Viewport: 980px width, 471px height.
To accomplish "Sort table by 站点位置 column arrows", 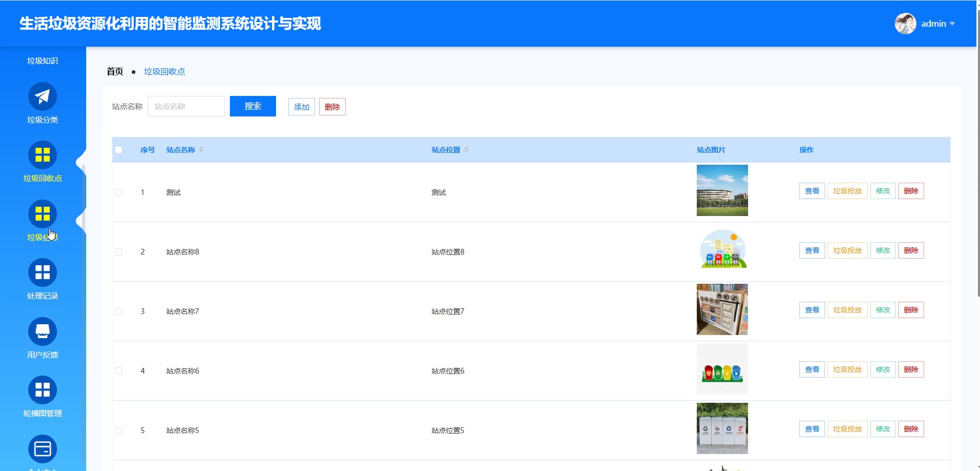I will [x=466, y=150].
